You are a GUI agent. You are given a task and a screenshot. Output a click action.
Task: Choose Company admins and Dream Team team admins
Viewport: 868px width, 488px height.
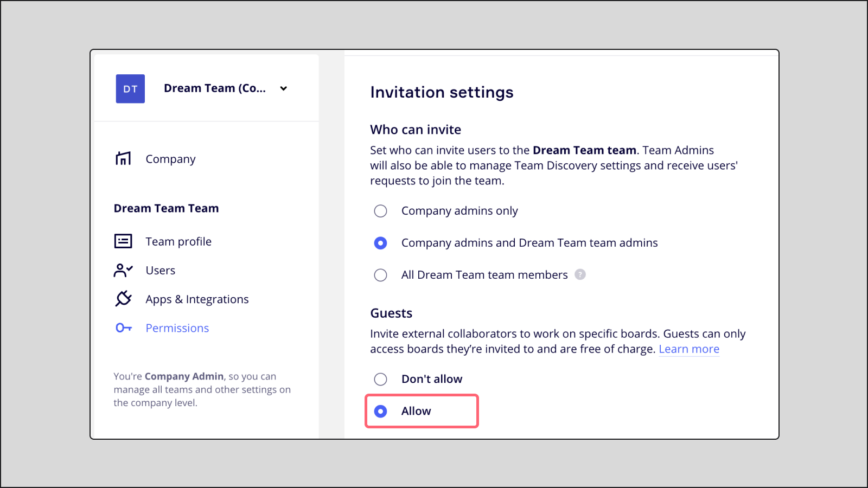(381, 243)
